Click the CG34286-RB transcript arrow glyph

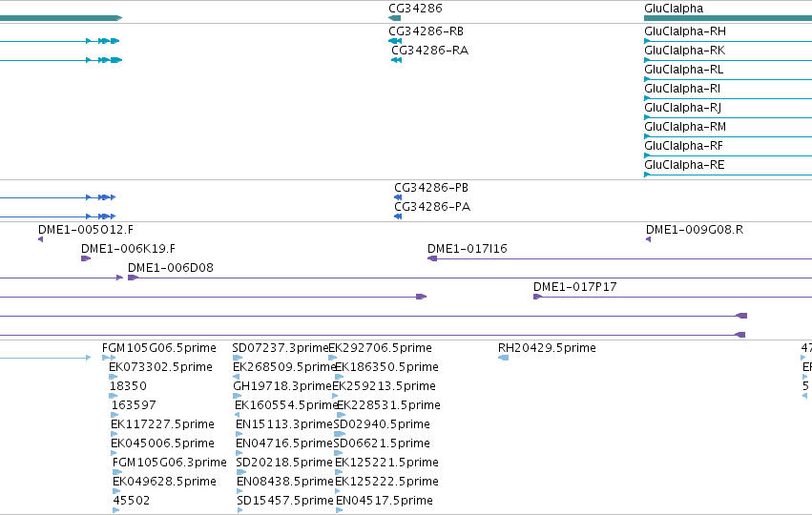click(395, 41)
